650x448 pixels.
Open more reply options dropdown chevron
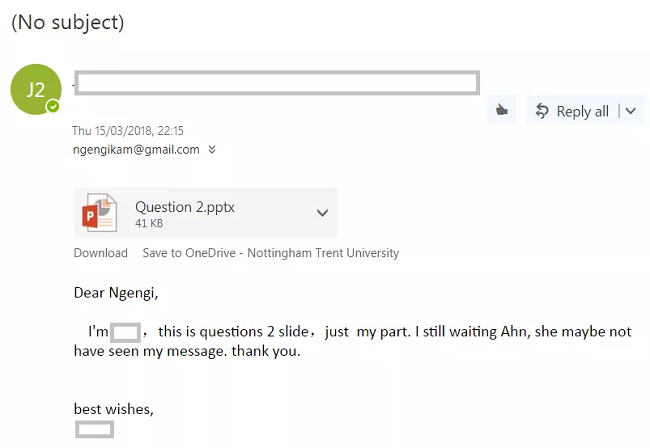pyautogui.click(x=631, y=111)
